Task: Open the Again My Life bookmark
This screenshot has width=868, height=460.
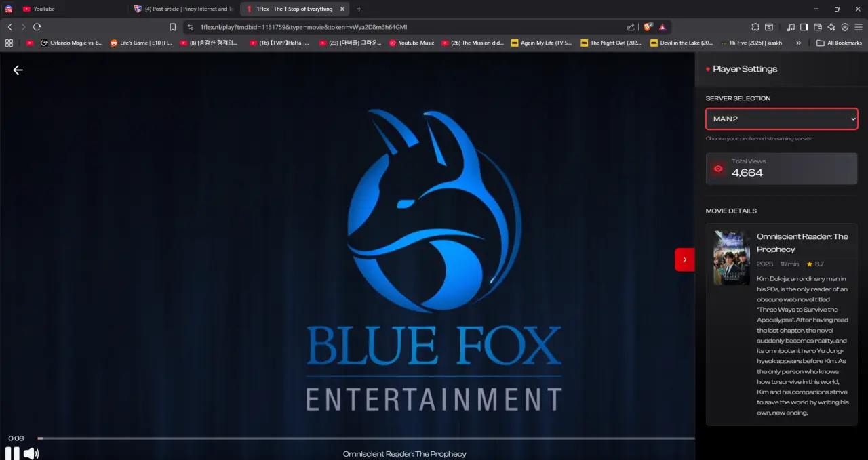Action: (542, 43)
